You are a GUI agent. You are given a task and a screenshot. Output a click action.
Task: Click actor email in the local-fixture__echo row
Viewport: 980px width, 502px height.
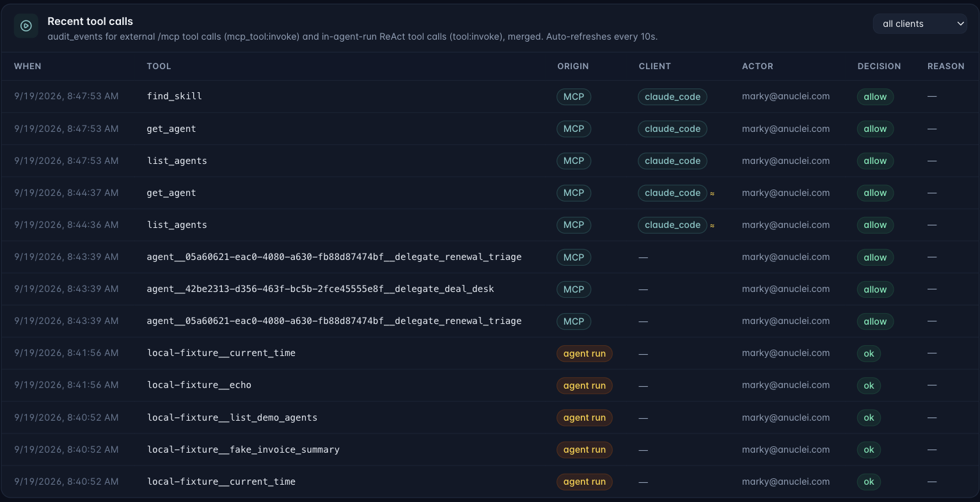pos(786,385)
